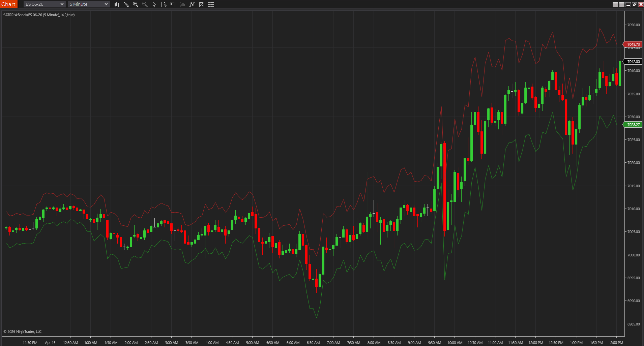The image size is (644, 346).
Task: Select the zoom in tool
Action: (136, 4)
